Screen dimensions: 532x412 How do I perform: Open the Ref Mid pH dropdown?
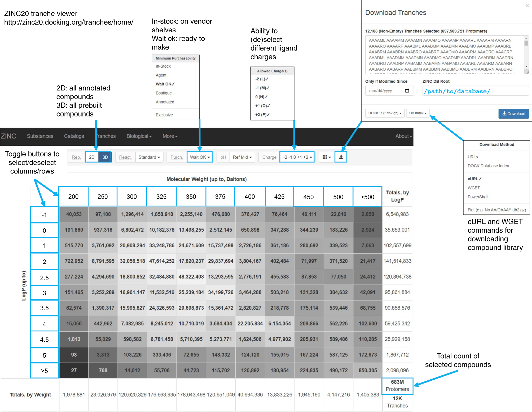pos(242,157)
